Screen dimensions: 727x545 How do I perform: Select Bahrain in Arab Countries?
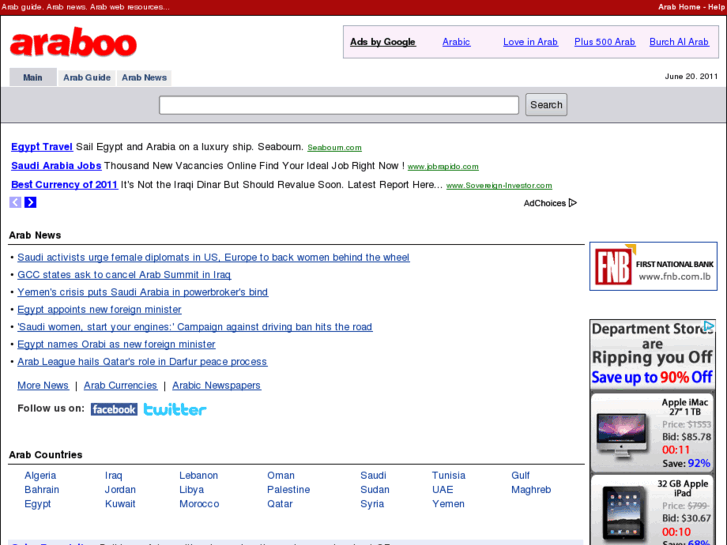click(x=42, y=490)
